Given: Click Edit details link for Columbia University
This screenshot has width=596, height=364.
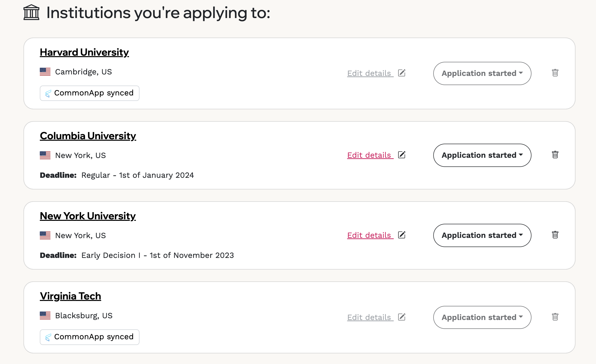Looking at the screenshot, I should tap(370, 155).
